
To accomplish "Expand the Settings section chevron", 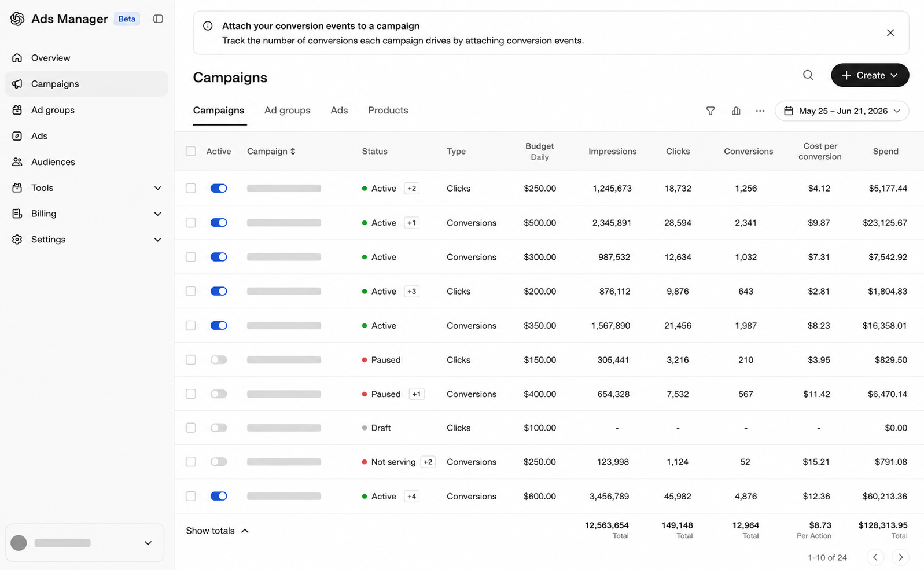I will 157,240.
